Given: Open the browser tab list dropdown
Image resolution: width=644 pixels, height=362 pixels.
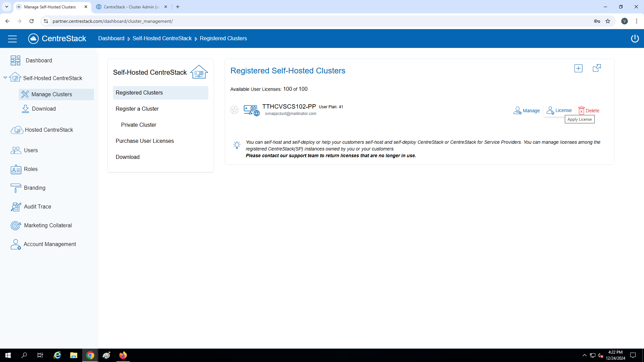Looking at the screenshot, I should (x=6, y=7).
